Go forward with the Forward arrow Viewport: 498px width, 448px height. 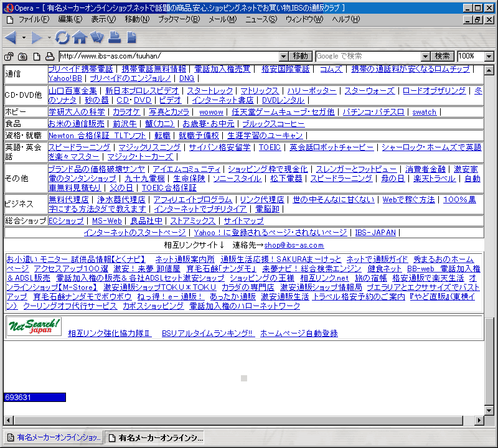36,37
